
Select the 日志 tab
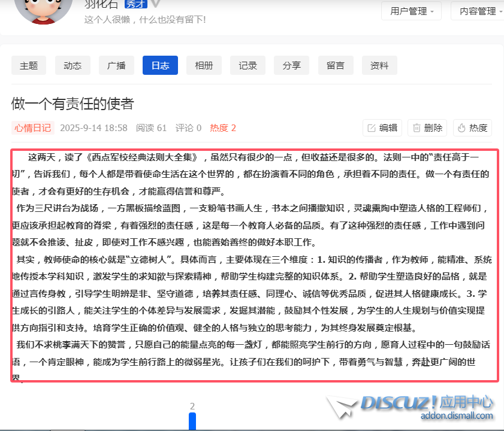click(160, 65)
